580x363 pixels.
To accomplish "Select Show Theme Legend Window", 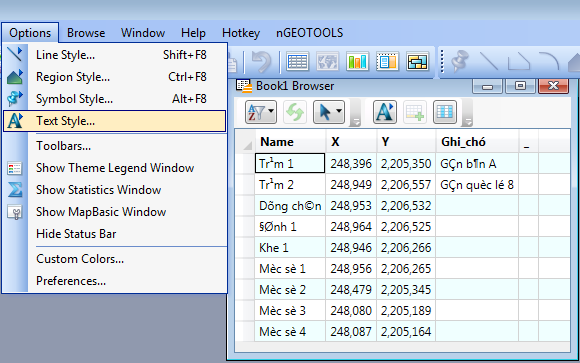I will [x=115, y=168].
